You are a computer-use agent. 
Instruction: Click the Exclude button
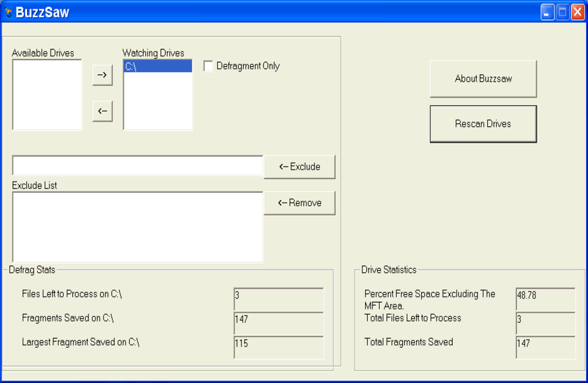[299, 167]
